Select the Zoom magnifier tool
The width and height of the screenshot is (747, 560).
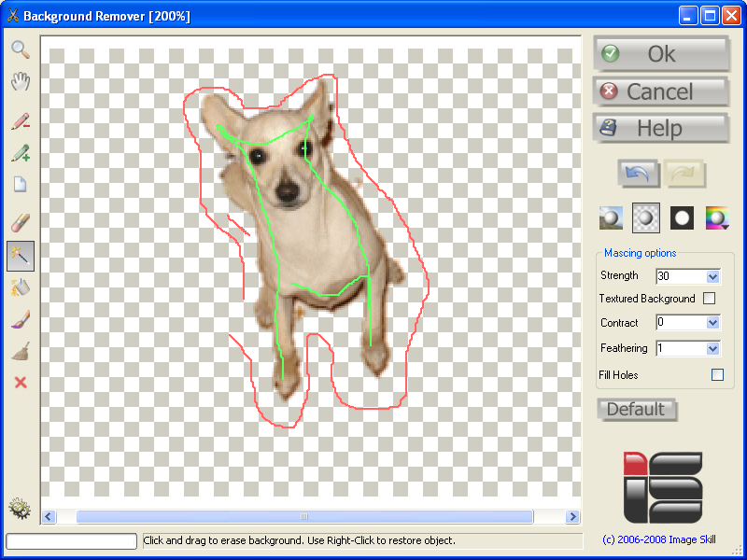(x=21, y=49)
